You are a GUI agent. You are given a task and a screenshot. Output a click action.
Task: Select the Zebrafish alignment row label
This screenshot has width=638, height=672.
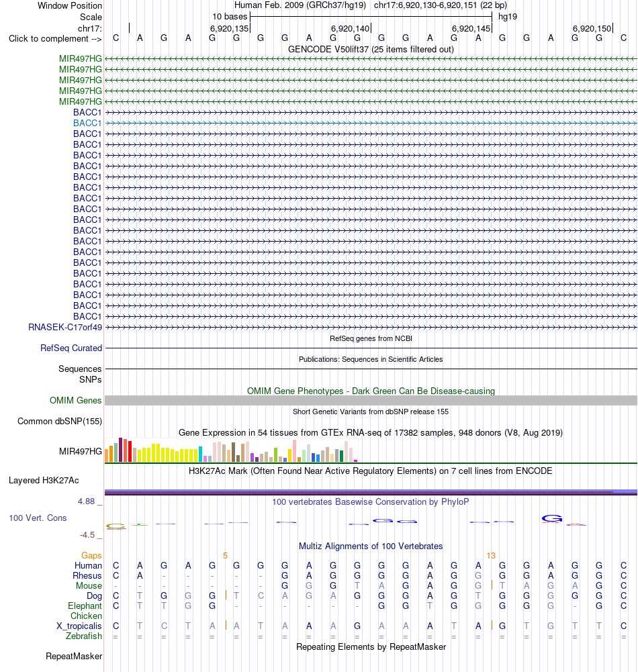(x=84, y=636)
